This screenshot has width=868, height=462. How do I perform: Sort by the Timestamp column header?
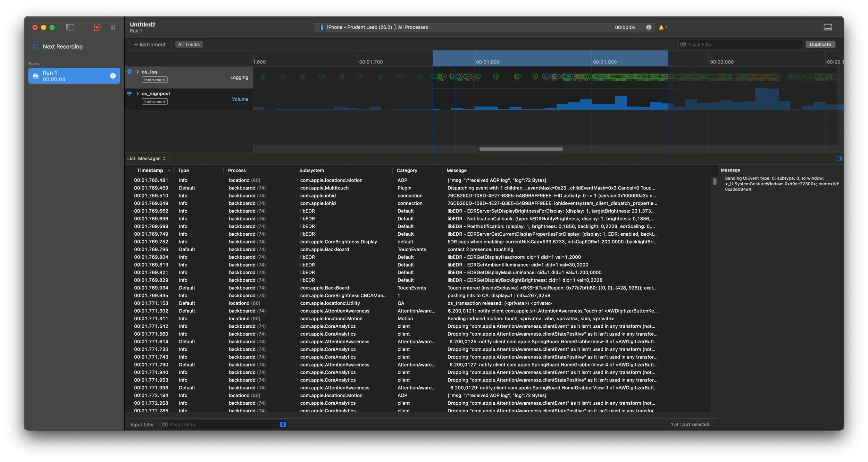(x=150, y=170)
